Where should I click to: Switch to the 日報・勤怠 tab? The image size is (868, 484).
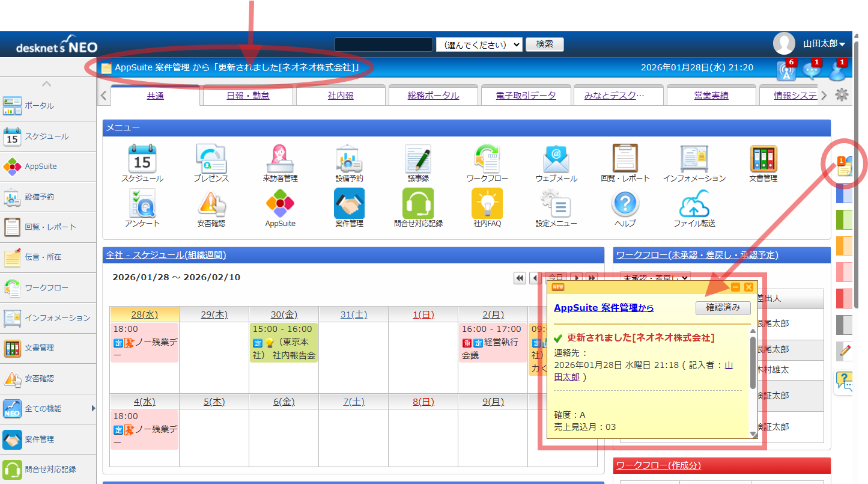[x=247, y=96]
